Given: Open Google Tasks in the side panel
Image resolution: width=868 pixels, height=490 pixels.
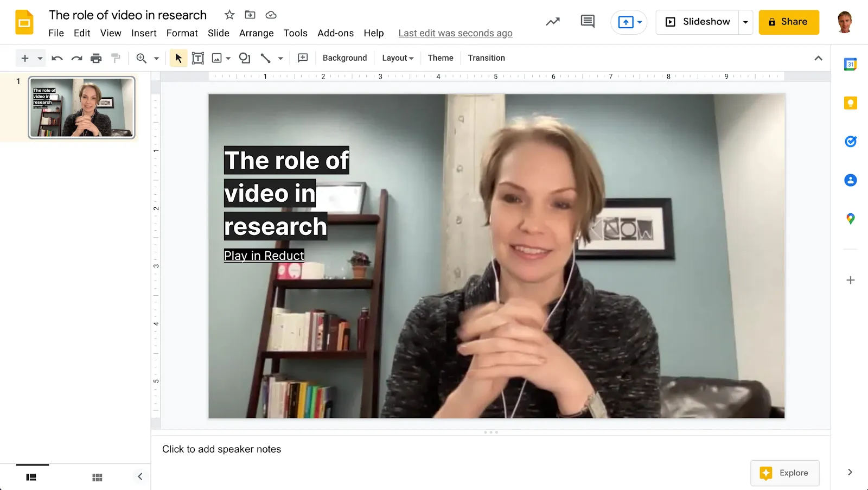Looking at the screenshot, I should coord(851,142).
